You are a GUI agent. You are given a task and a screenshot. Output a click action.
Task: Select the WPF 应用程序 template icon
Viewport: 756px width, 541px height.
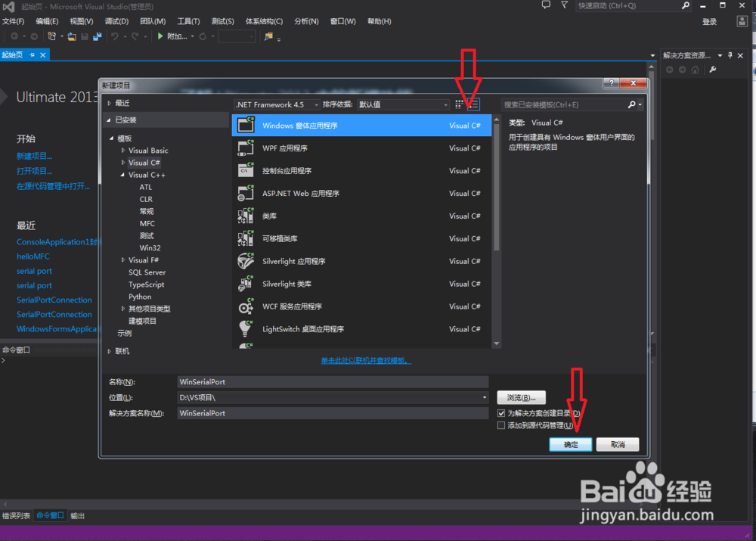coord(246,148)
